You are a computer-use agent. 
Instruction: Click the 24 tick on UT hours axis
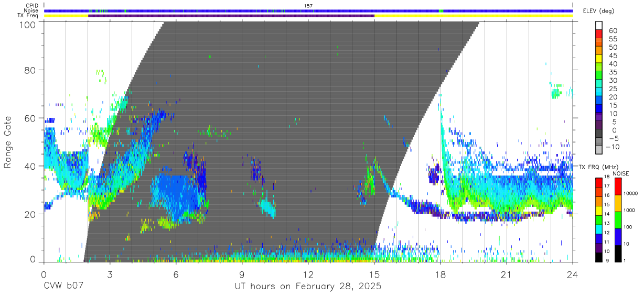[x=573, y=273]
